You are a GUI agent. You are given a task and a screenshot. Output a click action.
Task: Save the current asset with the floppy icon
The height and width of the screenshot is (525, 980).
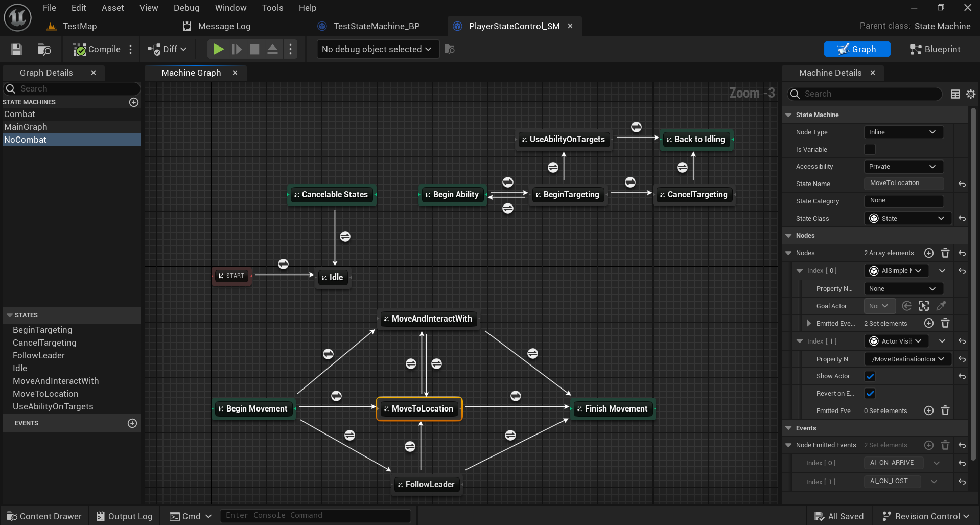16,49
